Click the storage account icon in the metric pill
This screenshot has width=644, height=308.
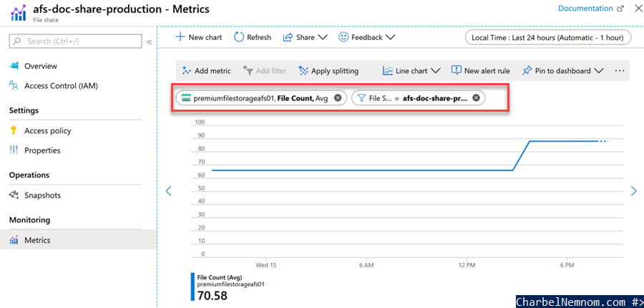tap(187, 98)
